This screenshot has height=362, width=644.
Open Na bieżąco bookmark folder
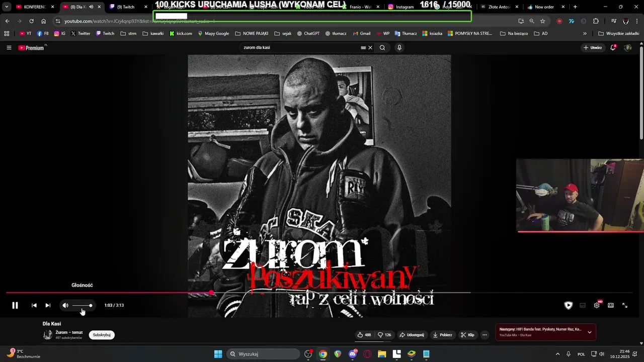click(514, 34)
